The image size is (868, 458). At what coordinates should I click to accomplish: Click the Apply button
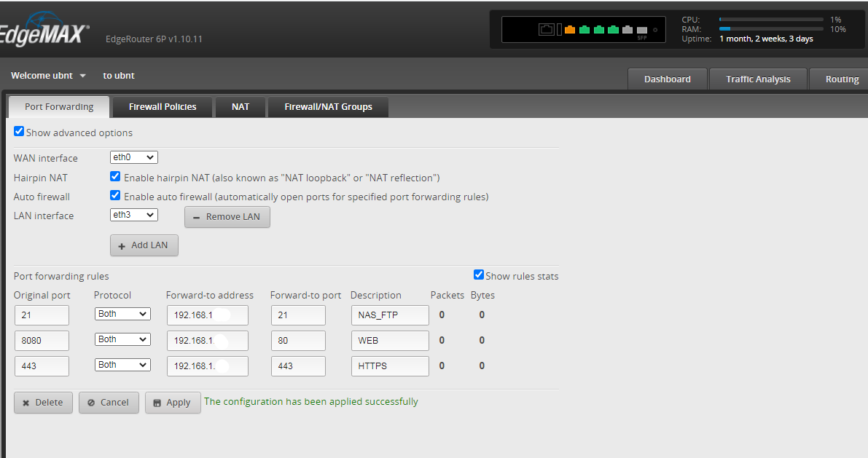coord(173,403)
